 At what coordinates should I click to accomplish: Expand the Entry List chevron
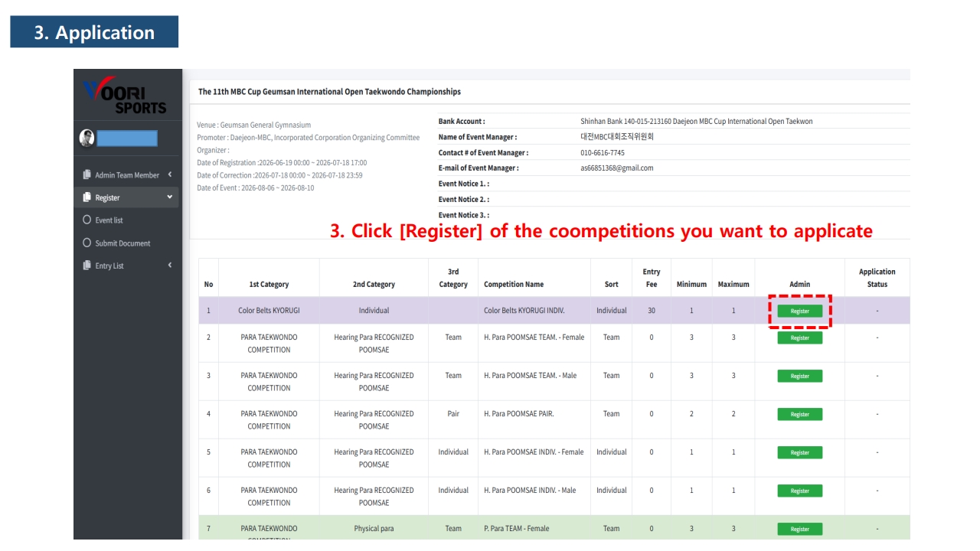tap(169, 266)
